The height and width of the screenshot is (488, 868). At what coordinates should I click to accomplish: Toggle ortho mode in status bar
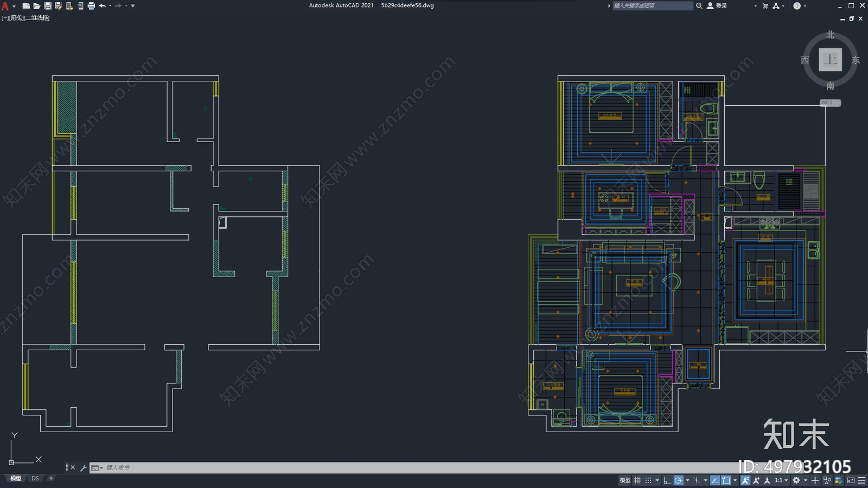[x=667, y=480]
